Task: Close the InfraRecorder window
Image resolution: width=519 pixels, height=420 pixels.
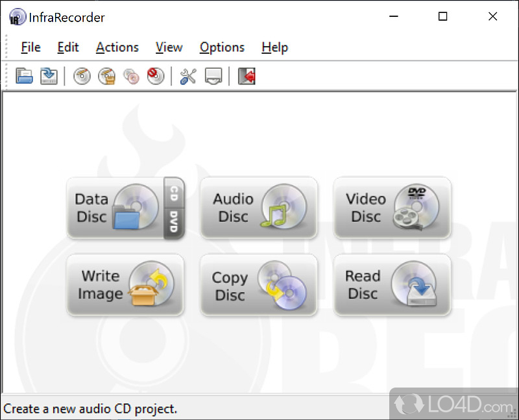Action: pos(493,16)
